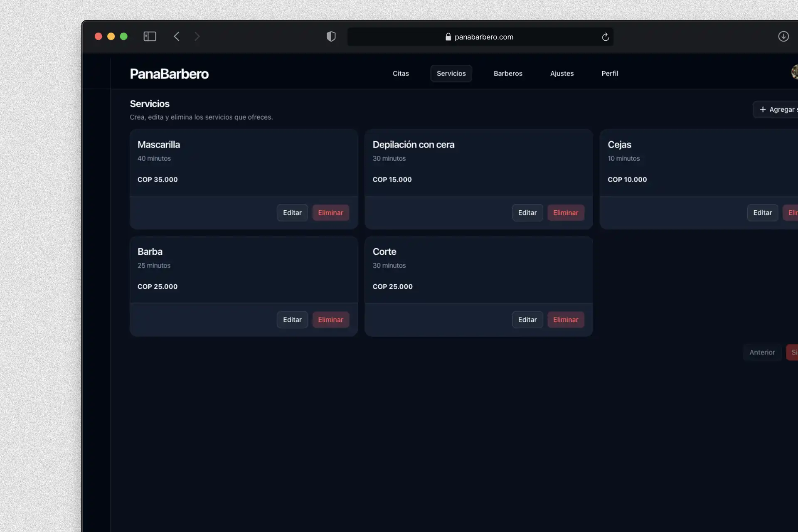Edit the Barba service

coord(292,320)
